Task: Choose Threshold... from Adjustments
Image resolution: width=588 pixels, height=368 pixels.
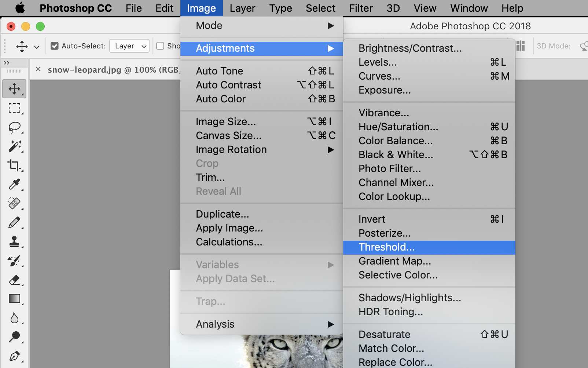Action: [x=429, y=247]
